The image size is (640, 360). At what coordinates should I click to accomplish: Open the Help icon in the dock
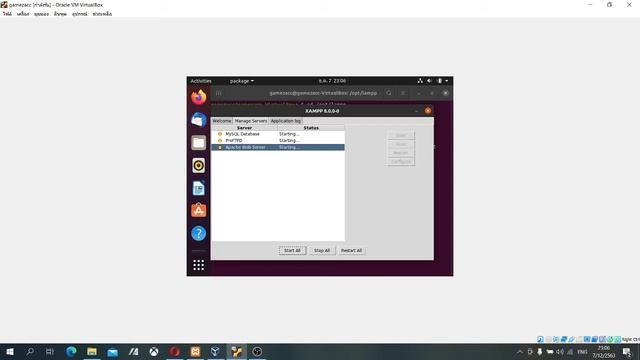pyautogui.click(x=199, y=233)
